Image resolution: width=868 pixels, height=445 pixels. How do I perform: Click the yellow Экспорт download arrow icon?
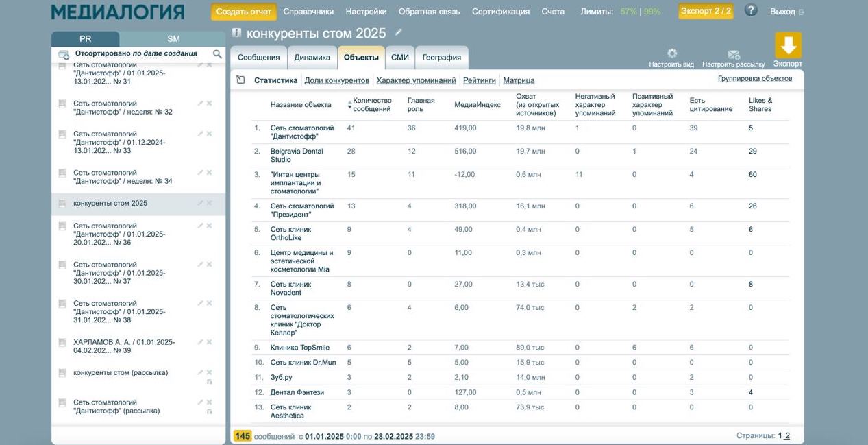point(788,46)
